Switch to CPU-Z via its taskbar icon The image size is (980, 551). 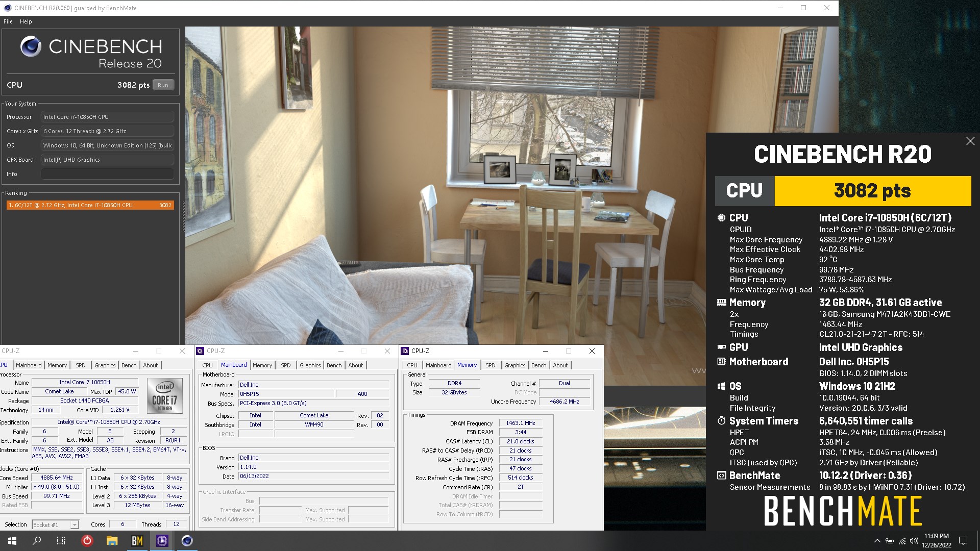pos(162,541)
